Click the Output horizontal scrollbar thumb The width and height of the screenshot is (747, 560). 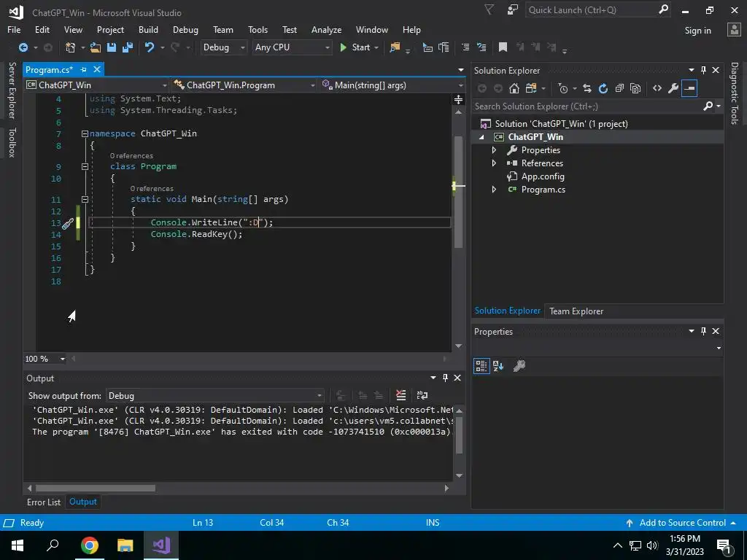(x=96, y=488)
